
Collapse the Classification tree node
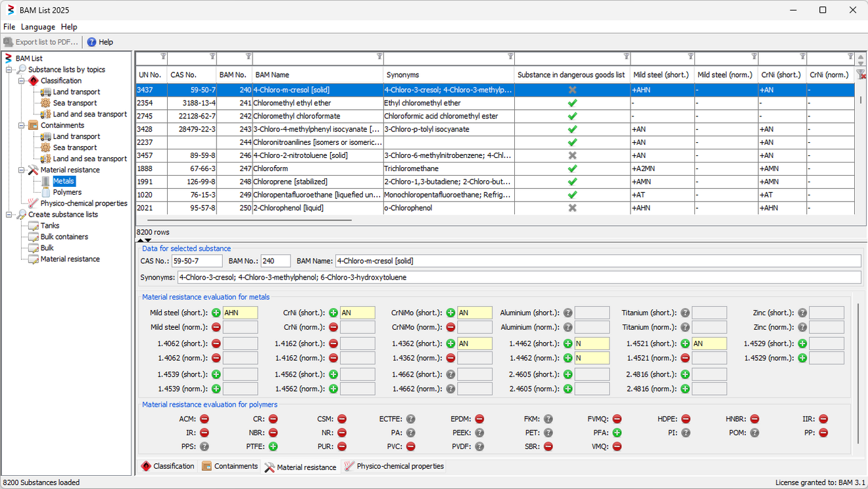click(21, 81)
